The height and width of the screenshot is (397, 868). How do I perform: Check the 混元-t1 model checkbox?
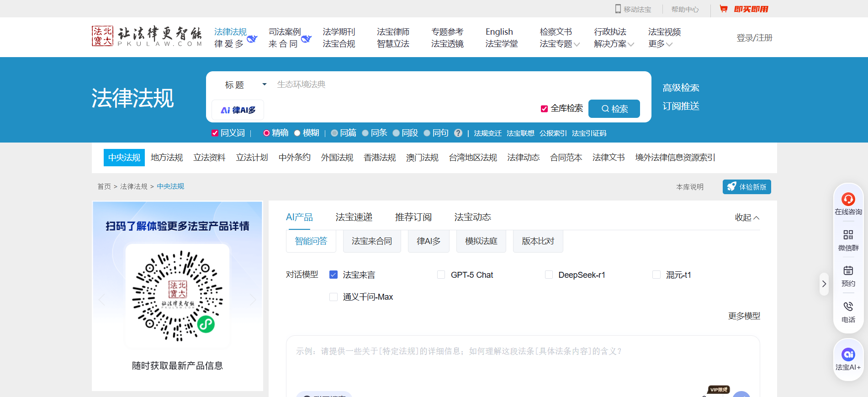[656, 275]
